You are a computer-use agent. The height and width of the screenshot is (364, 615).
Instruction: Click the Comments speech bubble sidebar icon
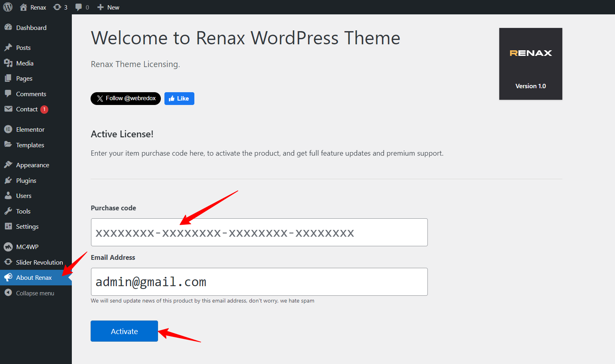(x=8, y=93)
